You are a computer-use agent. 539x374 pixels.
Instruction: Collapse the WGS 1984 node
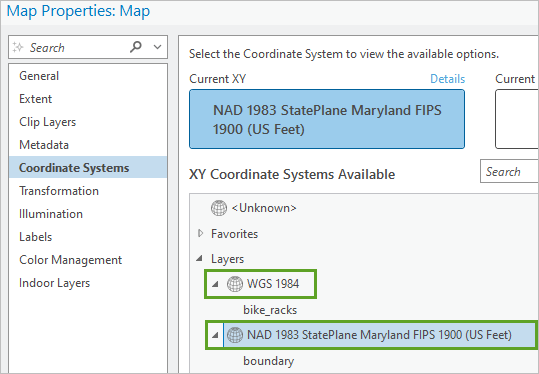coord(215,284)
